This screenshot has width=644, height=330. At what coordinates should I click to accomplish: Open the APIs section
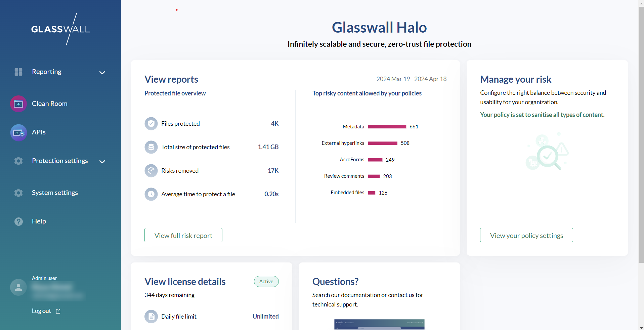(39, 132)
